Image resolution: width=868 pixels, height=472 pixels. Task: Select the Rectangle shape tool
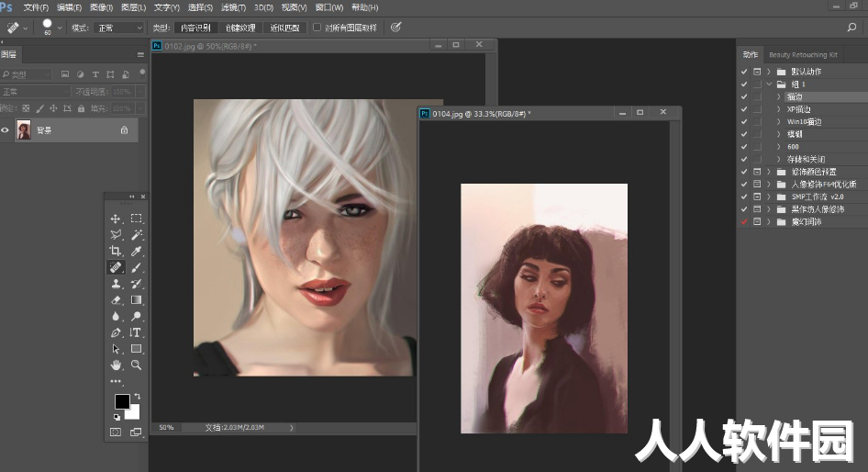pyautogui.click(x=136, y=349)
